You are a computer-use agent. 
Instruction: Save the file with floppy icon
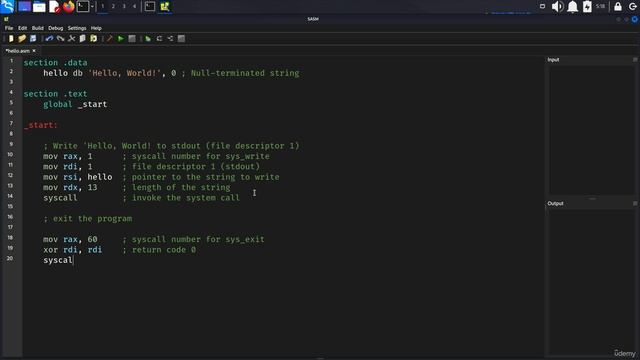(x=33, y=38)
